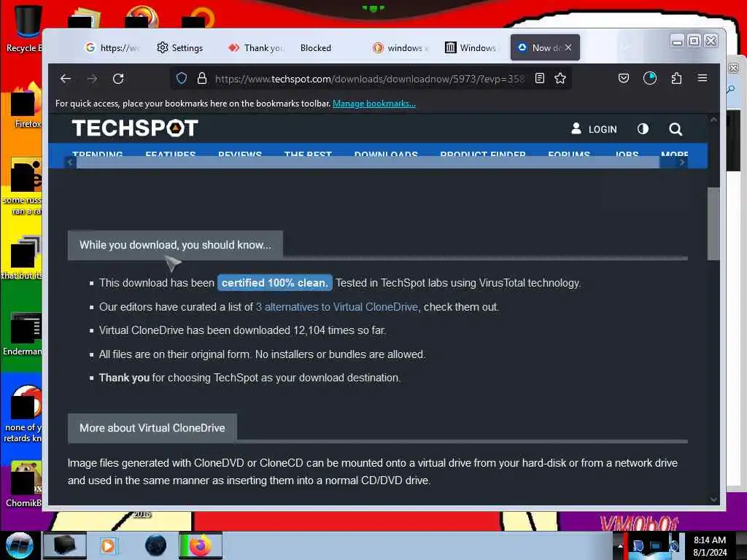
Task: Click the TechSpot logo
Action: click(135, 128)
